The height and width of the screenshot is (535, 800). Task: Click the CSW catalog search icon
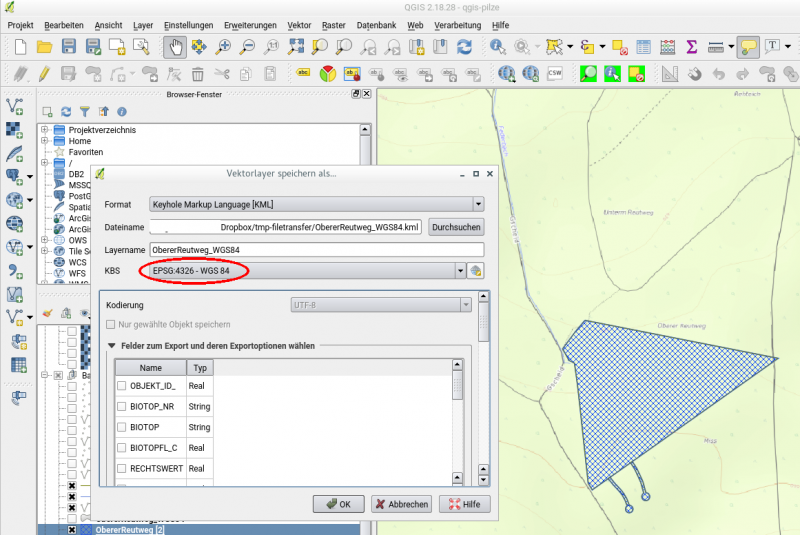click(x=554, y=73)
